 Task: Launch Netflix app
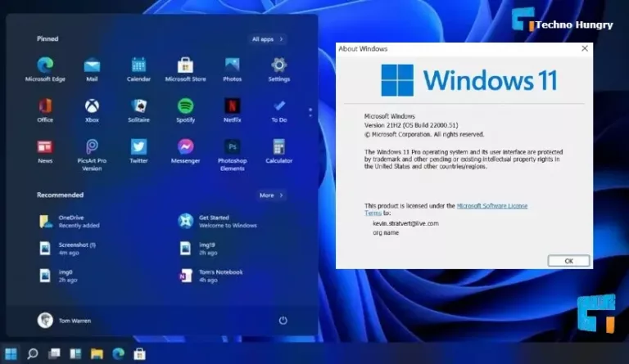click(x=233, y=110)
